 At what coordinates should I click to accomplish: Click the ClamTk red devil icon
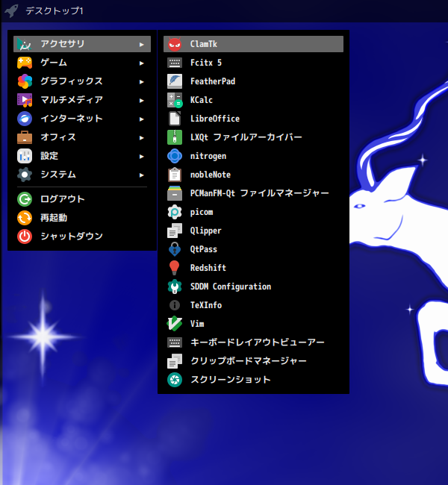point(175,44)
